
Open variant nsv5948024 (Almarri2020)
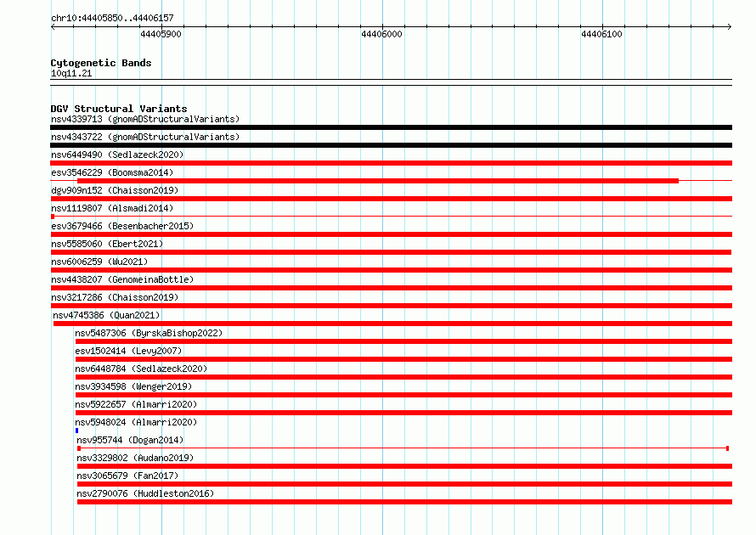tap(136, 422)
